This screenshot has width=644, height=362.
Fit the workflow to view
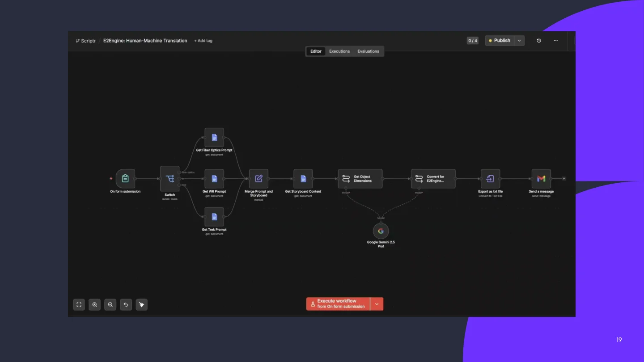(x=79, y=304)
